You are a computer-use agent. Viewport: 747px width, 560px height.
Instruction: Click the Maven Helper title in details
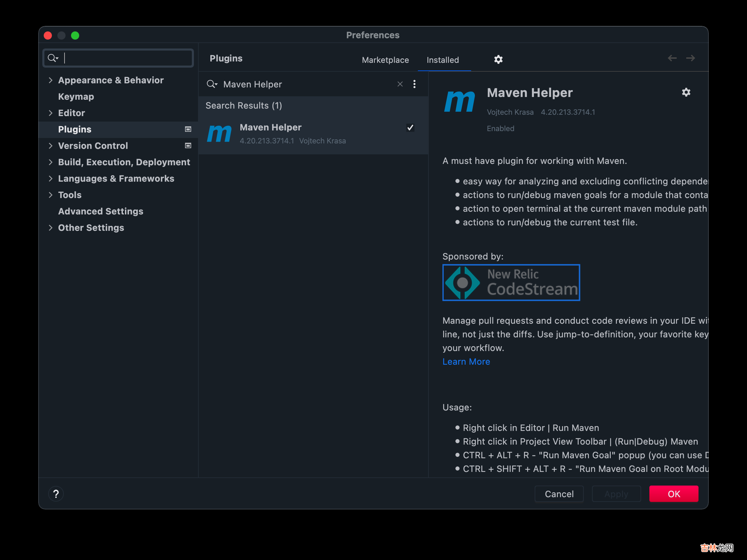click(530, 93)
